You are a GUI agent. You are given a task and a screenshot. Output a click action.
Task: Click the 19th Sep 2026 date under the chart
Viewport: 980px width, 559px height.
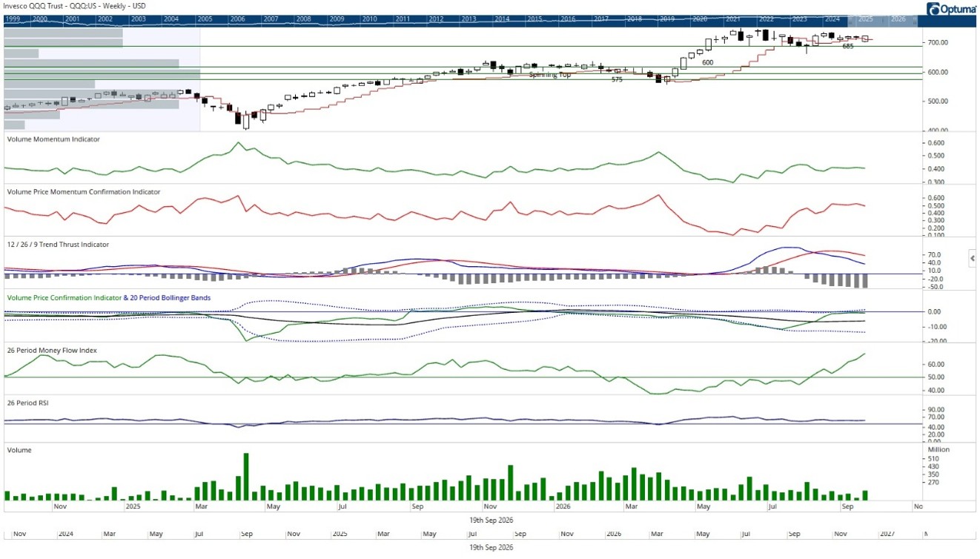coord(491,520)
